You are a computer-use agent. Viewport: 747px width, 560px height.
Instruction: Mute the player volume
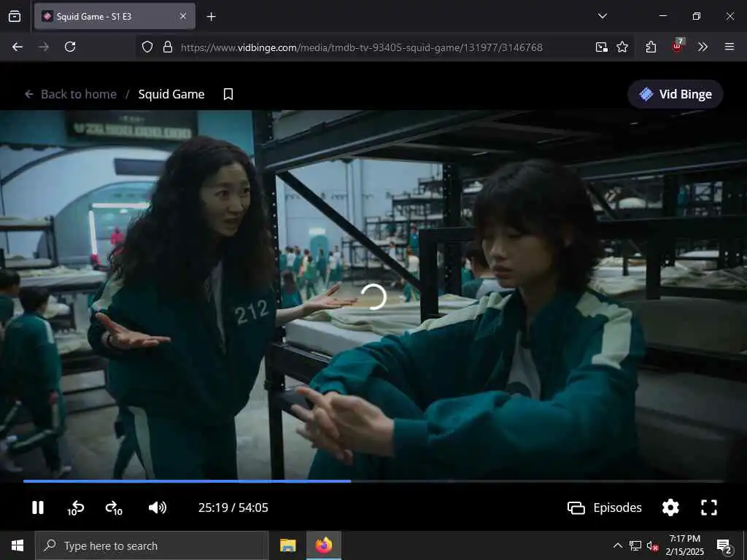[158, 507]
